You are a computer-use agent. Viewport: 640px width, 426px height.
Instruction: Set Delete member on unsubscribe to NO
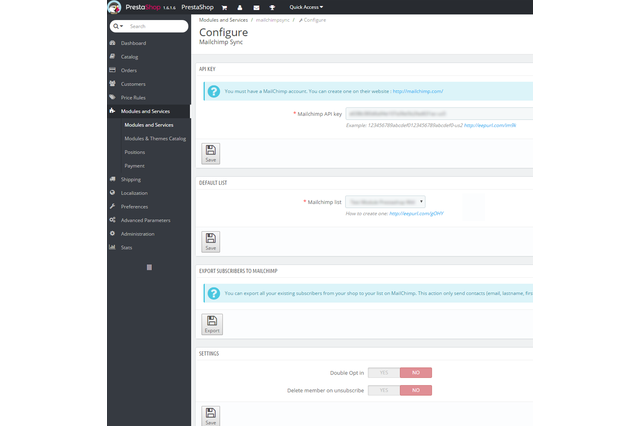pos(416,390)
